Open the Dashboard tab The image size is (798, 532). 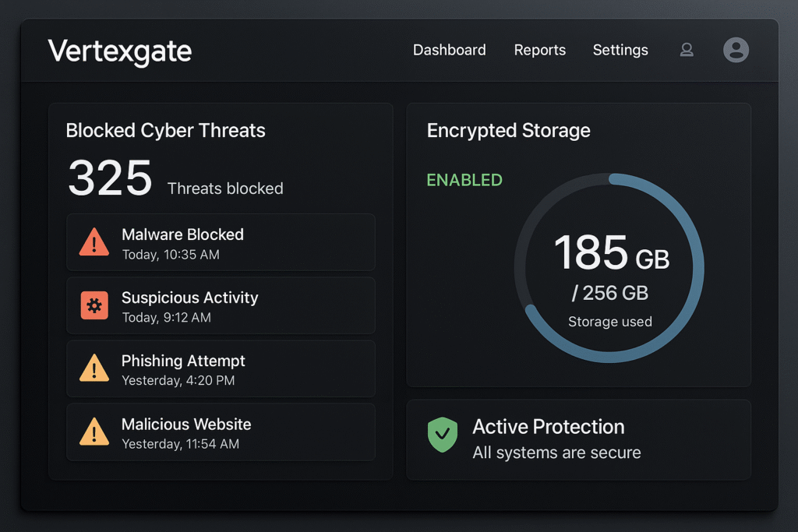(450, 50)
